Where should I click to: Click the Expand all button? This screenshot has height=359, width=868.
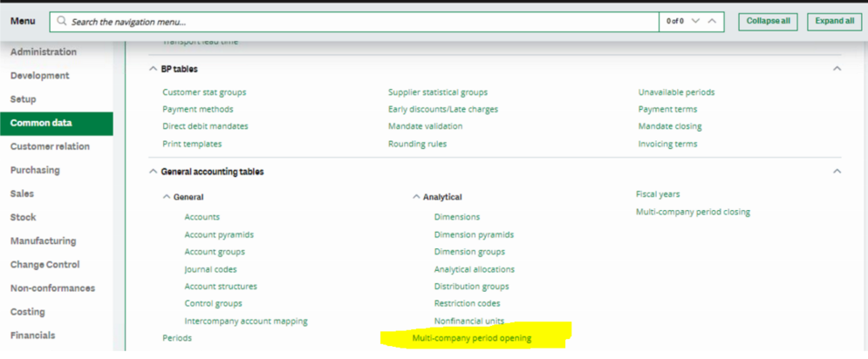tap(835, 21)
